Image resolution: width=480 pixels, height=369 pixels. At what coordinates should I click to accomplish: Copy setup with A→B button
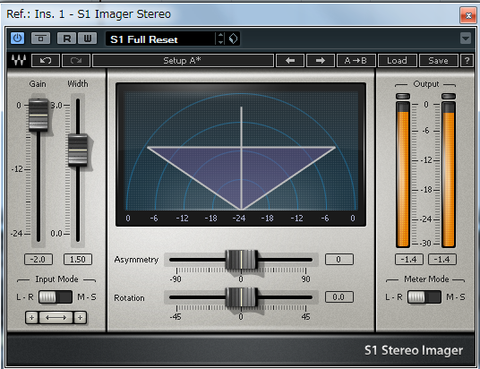[x=356, y=61]
